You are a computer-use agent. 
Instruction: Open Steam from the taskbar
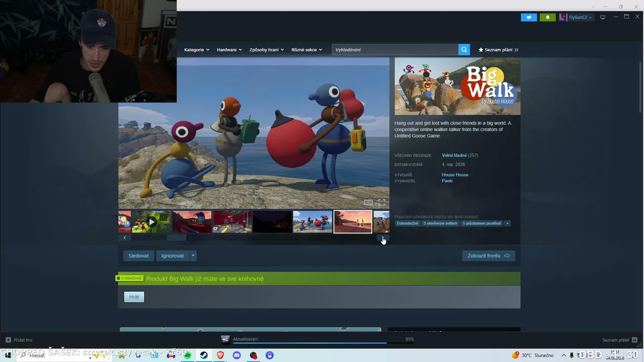(204, 355)
